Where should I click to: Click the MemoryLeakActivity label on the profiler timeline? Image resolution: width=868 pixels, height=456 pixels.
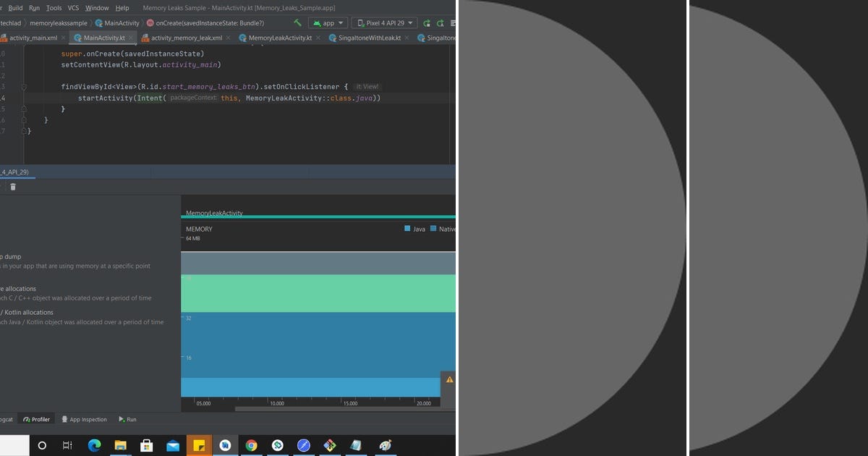pos(214,214)
